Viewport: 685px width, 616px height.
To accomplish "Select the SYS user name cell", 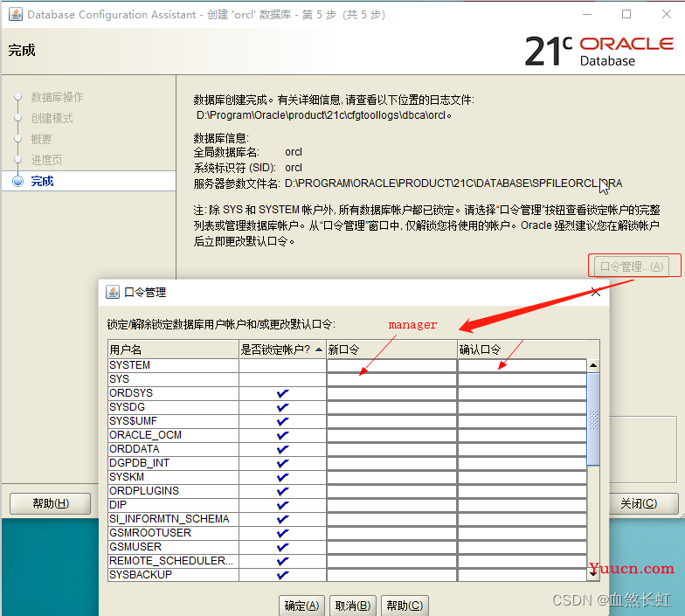I will 173,379.
